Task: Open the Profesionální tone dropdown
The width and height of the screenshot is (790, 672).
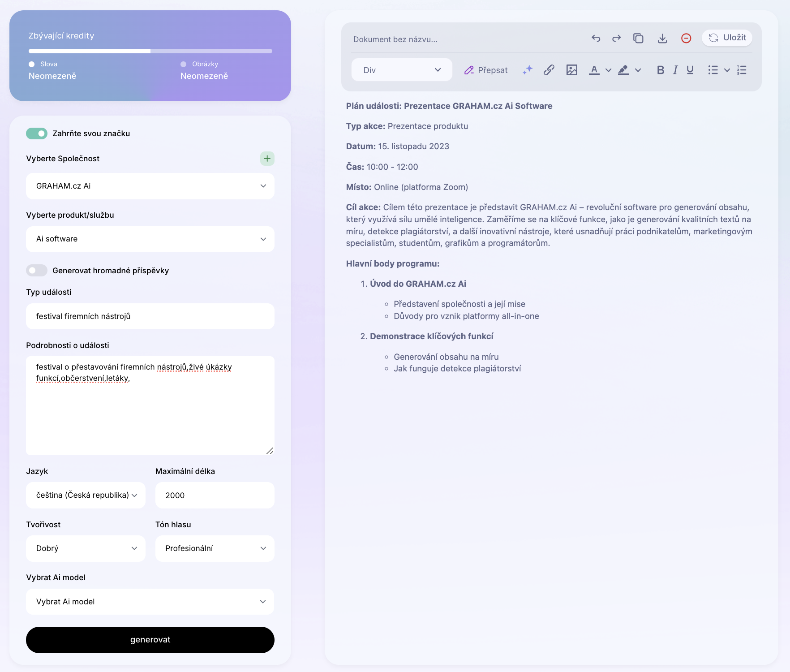Action: coord(215,548)
